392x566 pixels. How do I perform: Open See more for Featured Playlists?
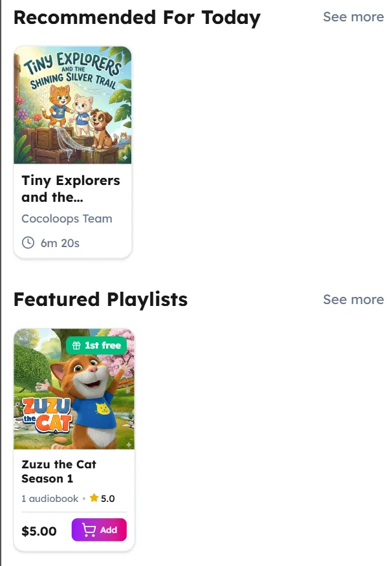[353, 299]
